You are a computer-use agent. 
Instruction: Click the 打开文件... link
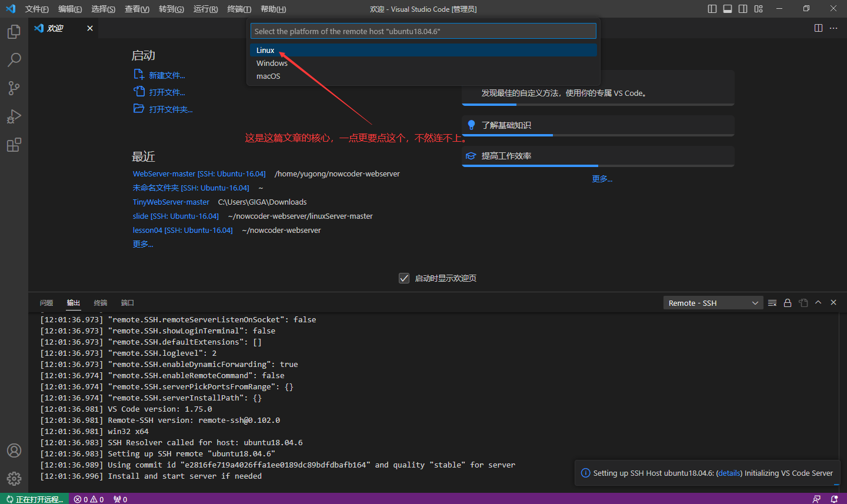[159, 92]
